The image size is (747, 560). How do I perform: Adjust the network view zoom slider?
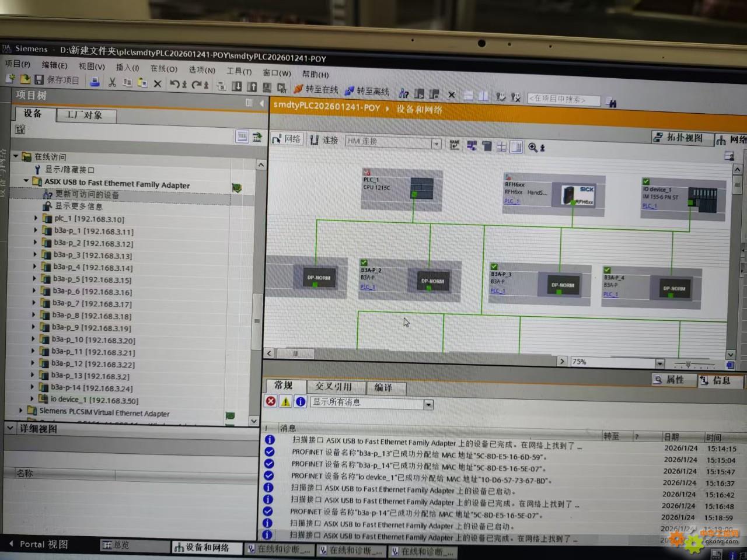click(689, 365)
